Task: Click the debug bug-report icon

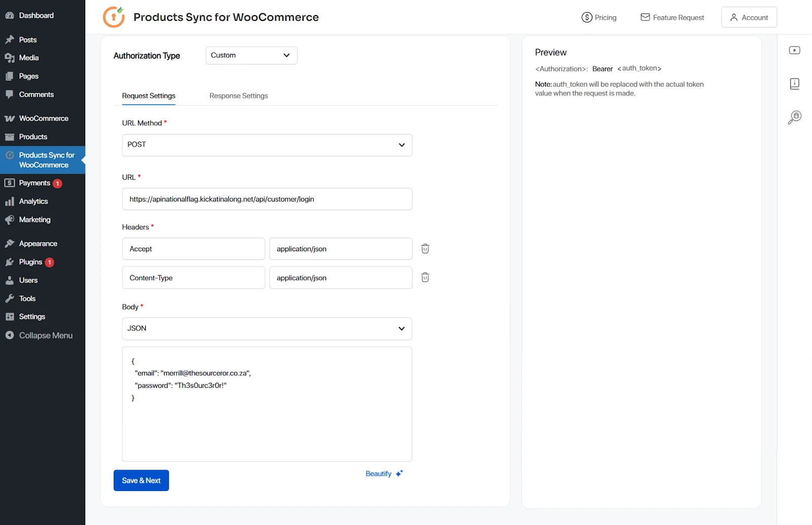Action: click(794, 116)
